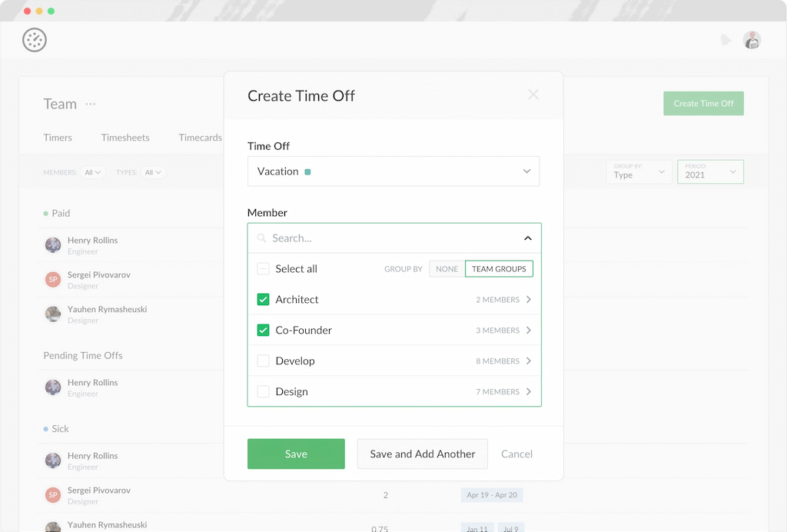Click Yauhen Rymasheuski's avatar photo

pos(52,314)
